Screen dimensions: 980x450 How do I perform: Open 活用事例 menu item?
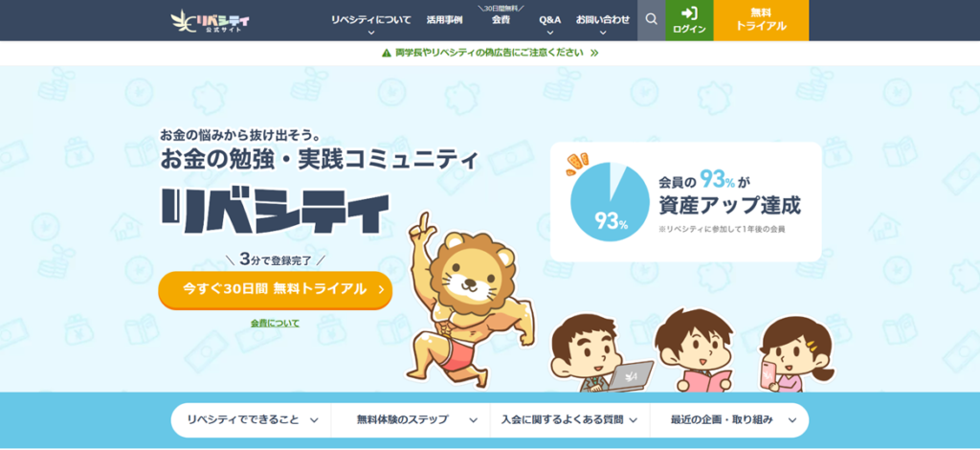444,20
